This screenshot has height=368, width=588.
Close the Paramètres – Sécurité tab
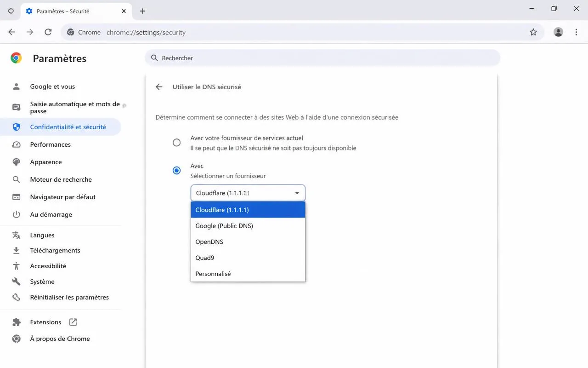pos(124,11)
